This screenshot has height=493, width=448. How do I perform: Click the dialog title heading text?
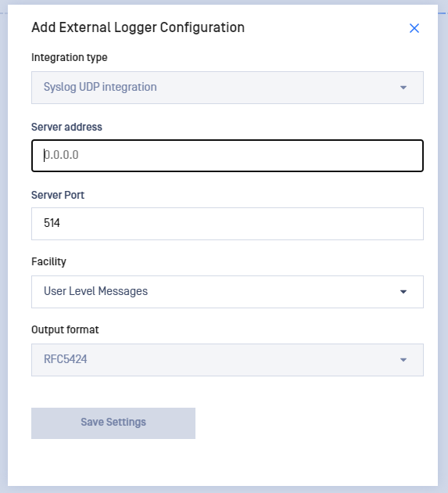click(138, 27)
